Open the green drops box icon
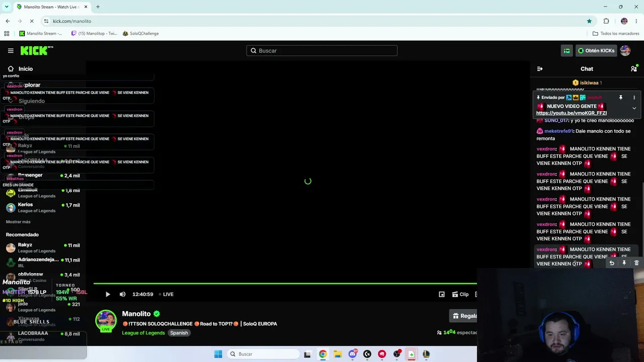This screenshot has height=362, width=644. pyautogui.click(x=567, y=51)
